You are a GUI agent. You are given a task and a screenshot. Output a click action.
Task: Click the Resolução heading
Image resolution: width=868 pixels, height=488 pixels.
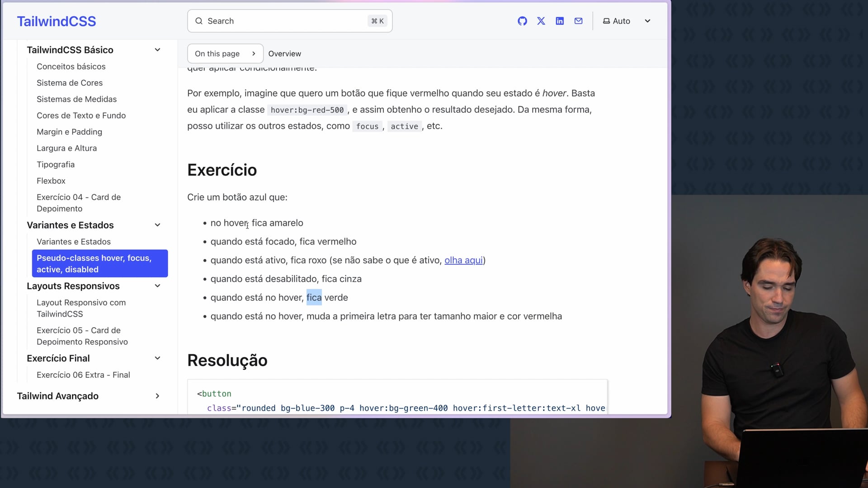227,361
